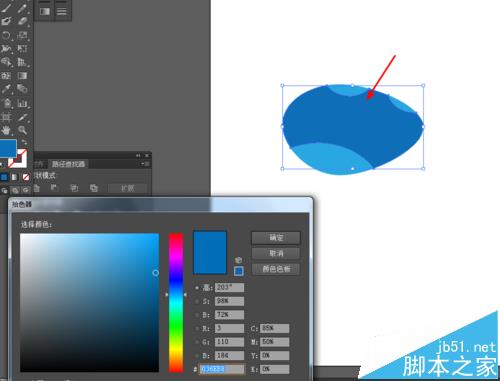Image resolution: width=500 pixels, height=381 pixels.
Task: Select the Blend tool
Action: coord(22,89)
